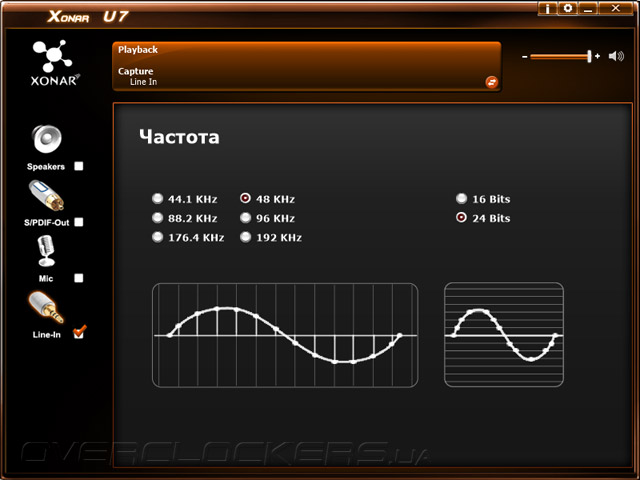Increase volume with the plus sign
This screenshot has width=640, height=480.
598,56
